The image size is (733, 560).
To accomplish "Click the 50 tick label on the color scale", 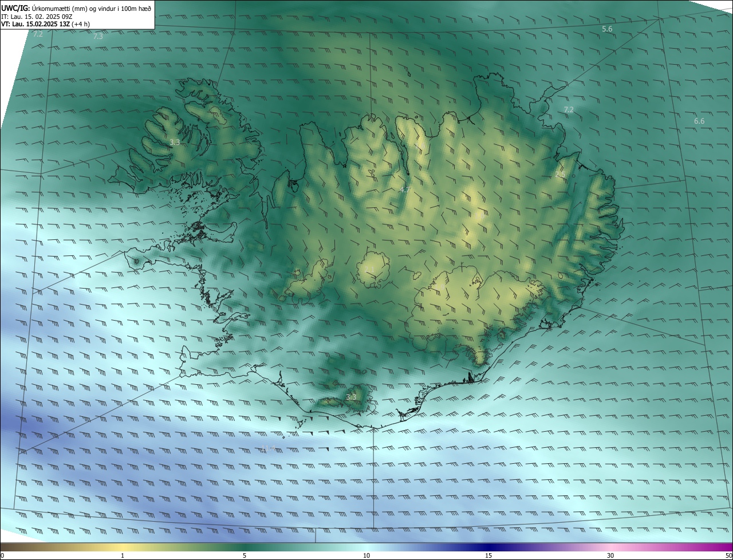I will pyautogui.click(x=728, y=555).
